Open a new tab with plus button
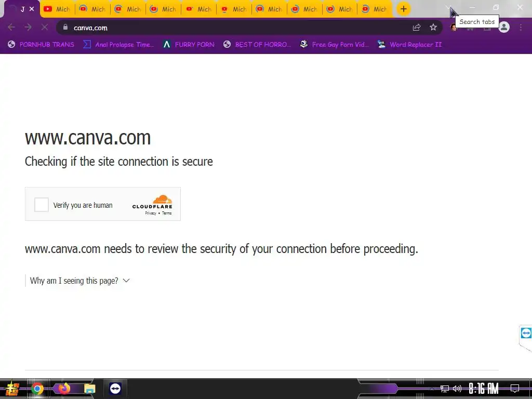The image size is (532, 399). [x=403, y=9]
